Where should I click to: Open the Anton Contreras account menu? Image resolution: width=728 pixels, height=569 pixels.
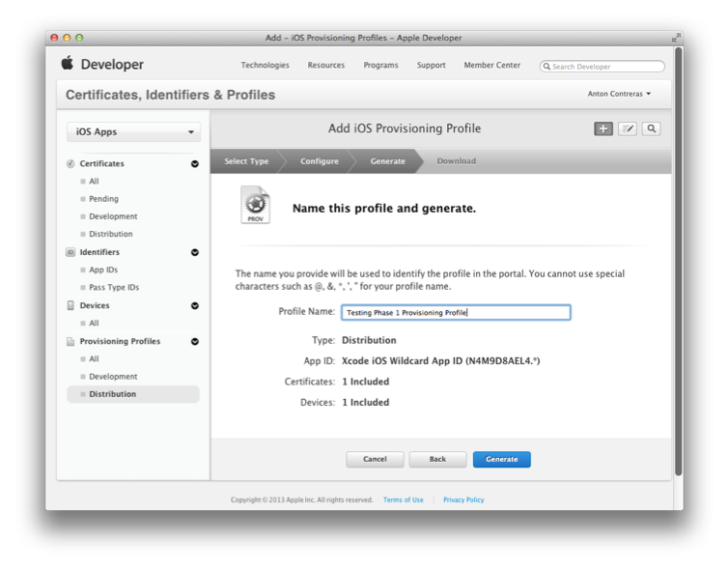[x=619, y=94]
